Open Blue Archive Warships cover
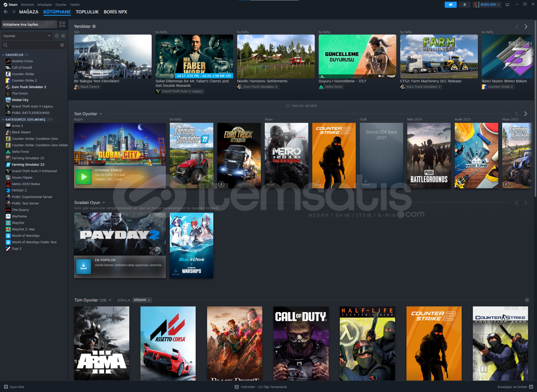This screenshot has height=392, width=537. 192,245
